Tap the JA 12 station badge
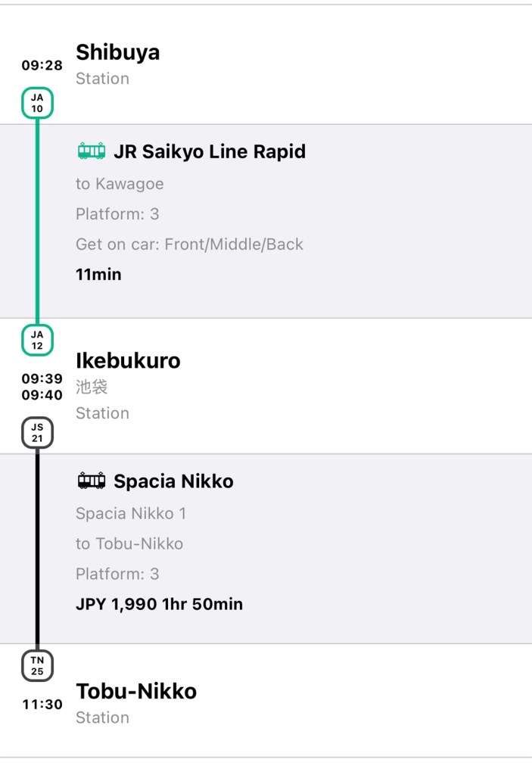This screenshot has width=532, height=775. pyautogui.click(x=37, y=341)
